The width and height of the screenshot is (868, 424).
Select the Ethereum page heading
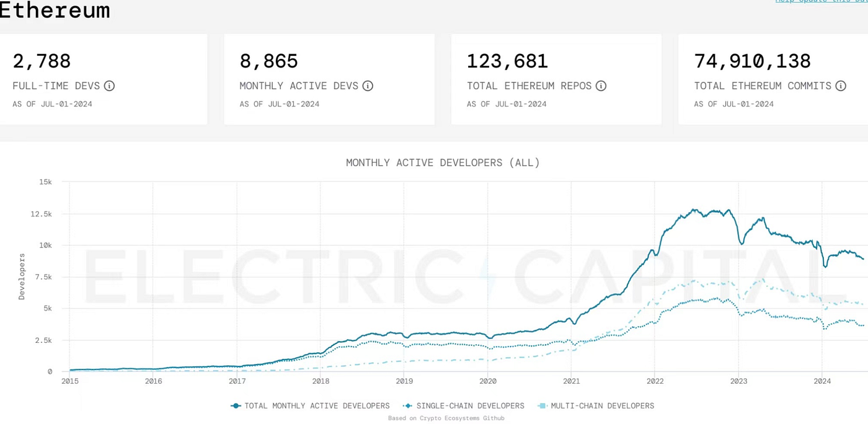(55, 10)
